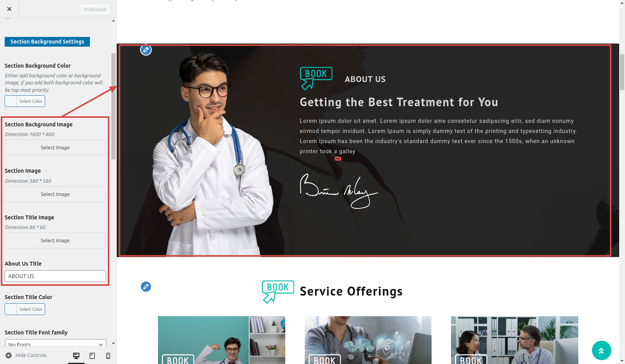625x364 pixels.
Task: Click the BOOK icon beside About Us heading
Action: click(x=316, y=78)
